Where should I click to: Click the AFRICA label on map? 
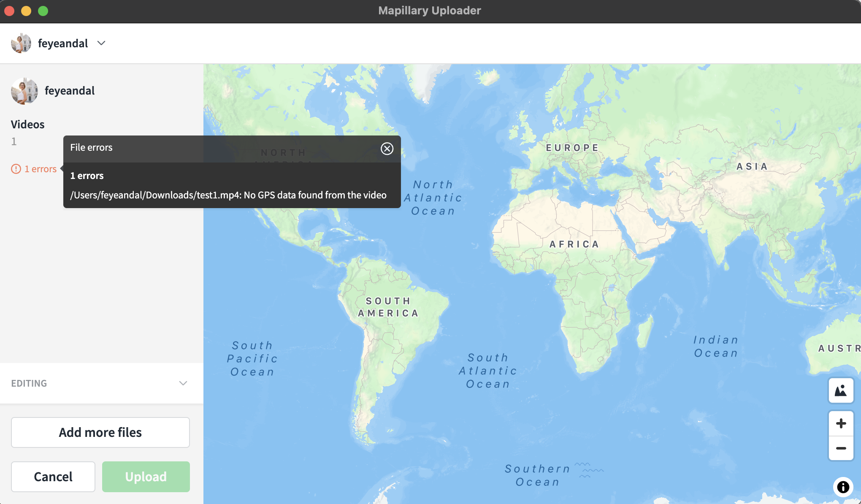574,244
